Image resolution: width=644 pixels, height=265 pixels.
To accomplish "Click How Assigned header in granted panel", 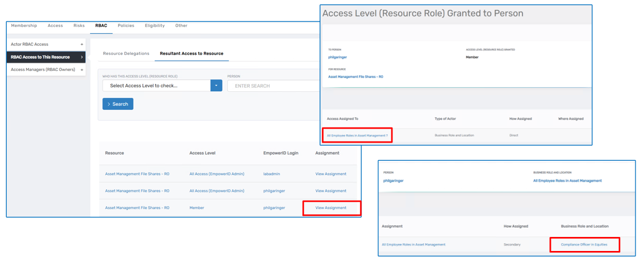I will tap(520, 119).
